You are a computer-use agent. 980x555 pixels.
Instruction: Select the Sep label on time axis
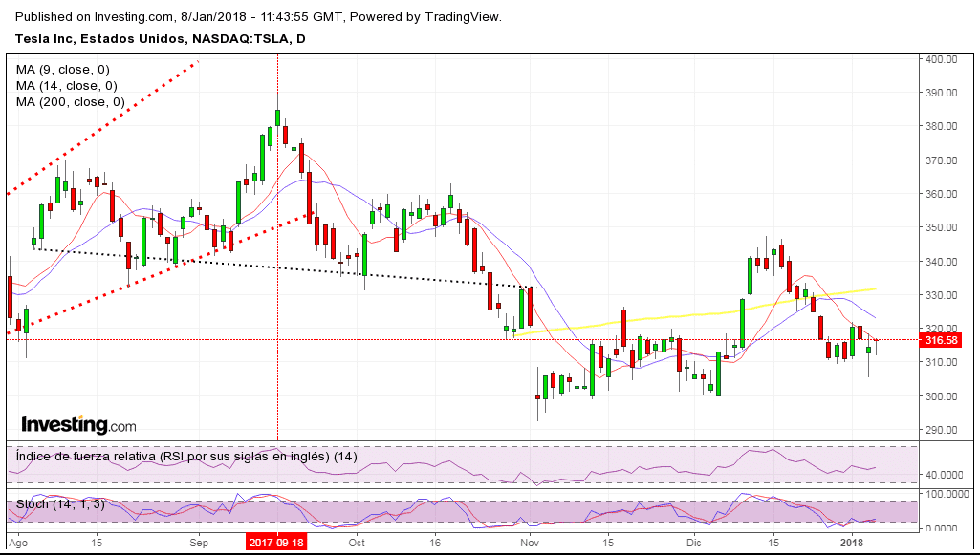(199, 543)
